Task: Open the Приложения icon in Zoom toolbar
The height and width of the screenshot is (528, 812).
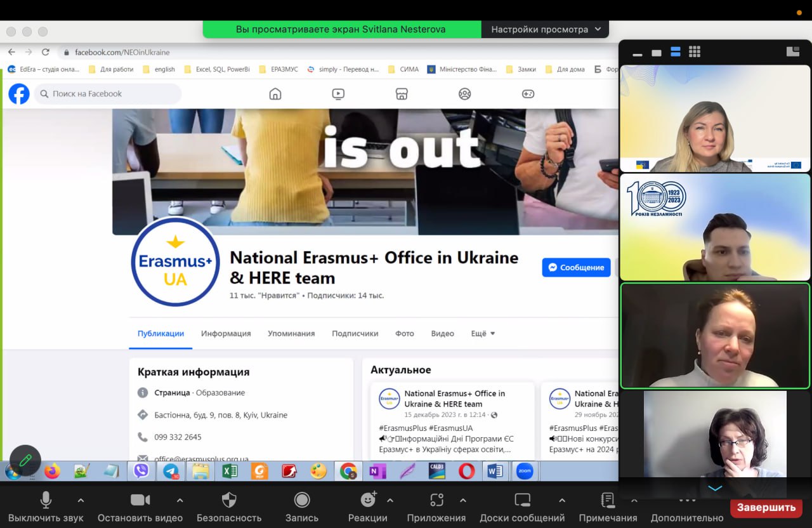Action: pos(436,500)
